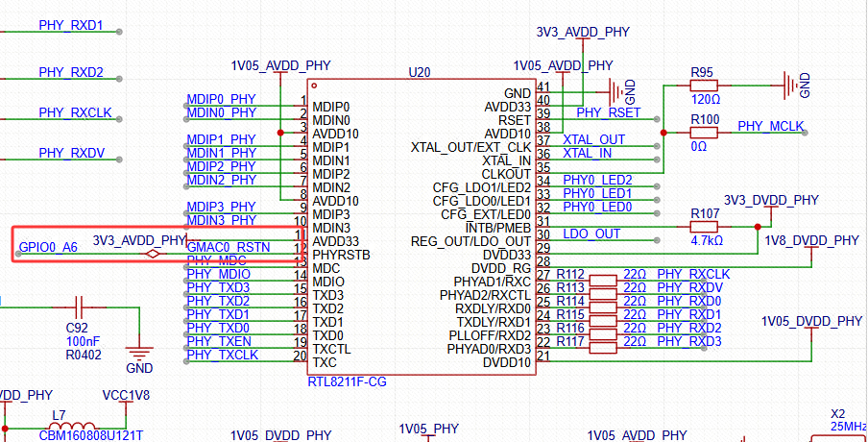Select resistor R117 symbol

[603, 348]
